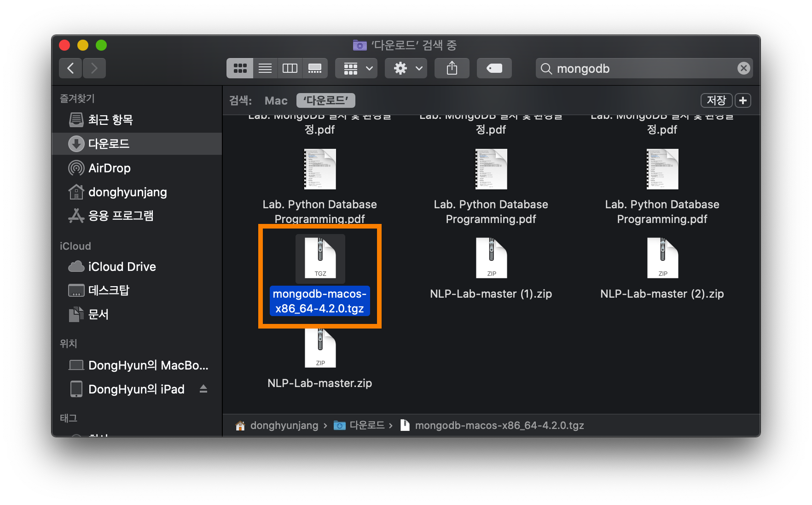
Task: Click the Share toolbar button
Action: [452, 68]
